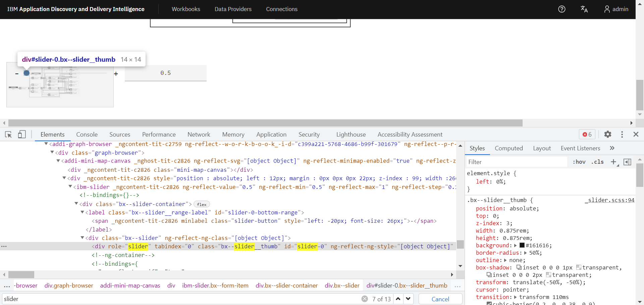Toggle element classes with .cls button
This screenshot has height=305, width=644.
click(x=598, y=162)
